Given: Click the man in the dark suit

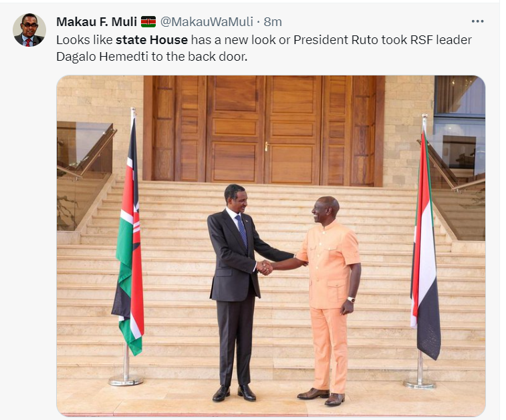Looking at the screenshot, I should click(x=233, y=287).
